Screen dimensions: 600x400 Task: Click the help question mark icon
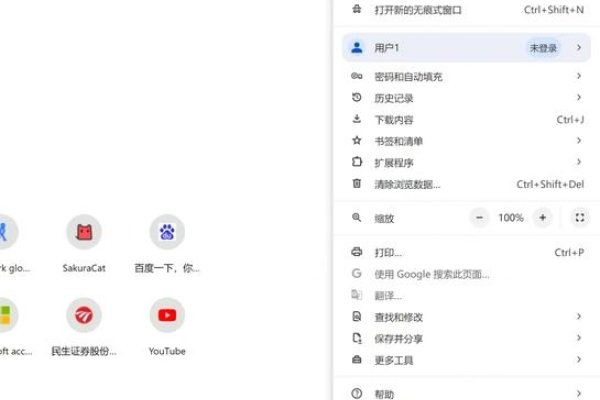(357, 393)
